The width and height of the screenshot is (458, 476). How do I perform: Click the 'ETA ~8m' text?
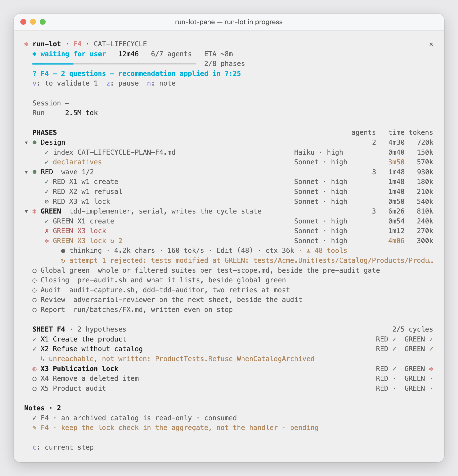click(218, 54)
